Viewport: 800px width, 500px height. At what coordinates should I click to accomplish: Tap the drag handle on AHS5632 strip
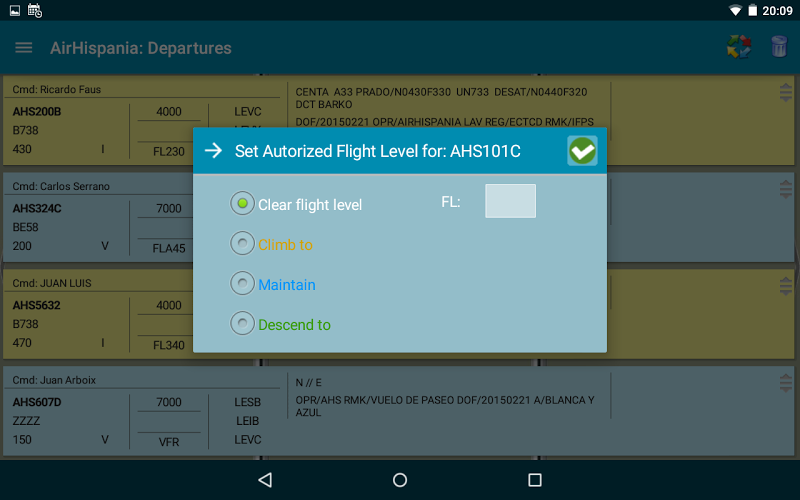[x=786, y=286]
